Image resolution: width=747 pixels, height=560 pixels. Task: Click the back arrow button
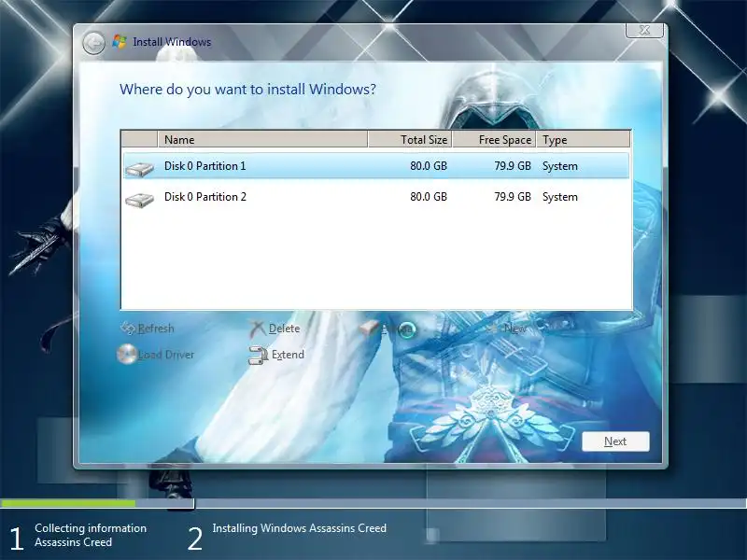pyautogui.click(x=93, y=43)
